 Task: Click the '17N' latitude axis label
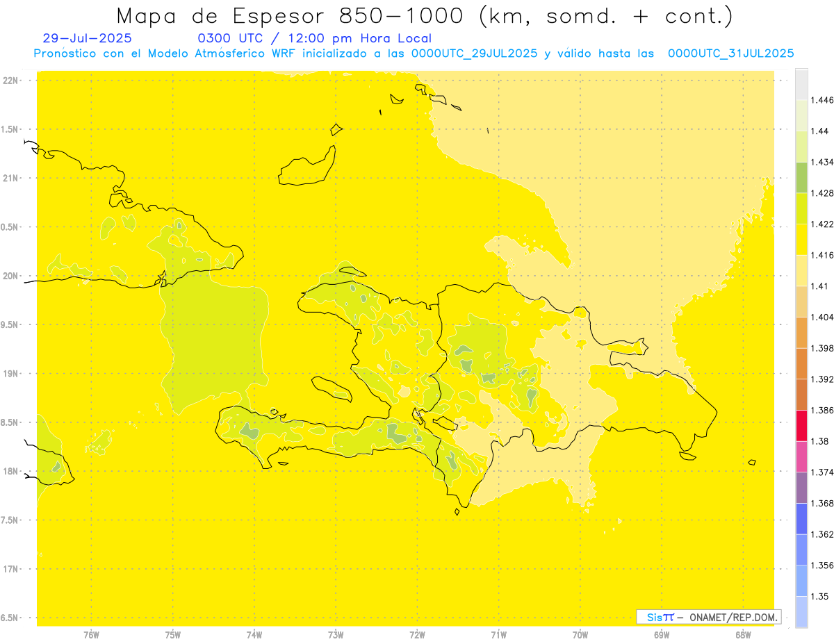pos(10,569)
